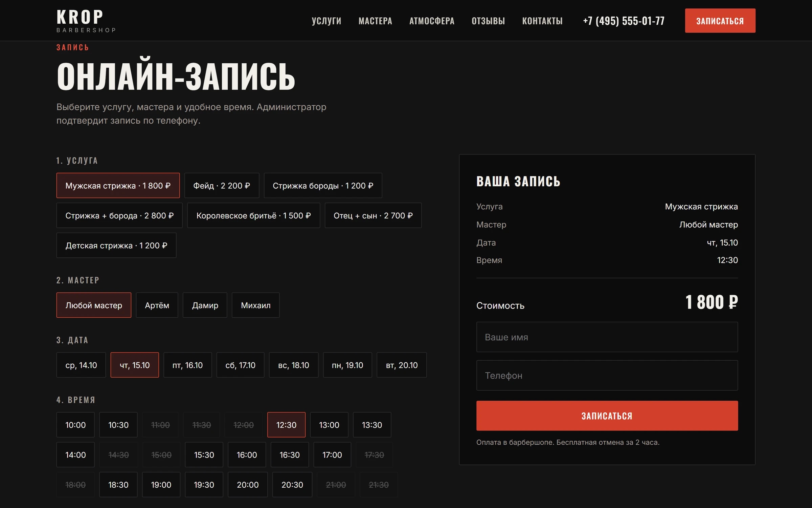Select Стрижка + борода · 2 800 ₽
Viewport: 812px width, 508px height.
(x=119, y=215)
